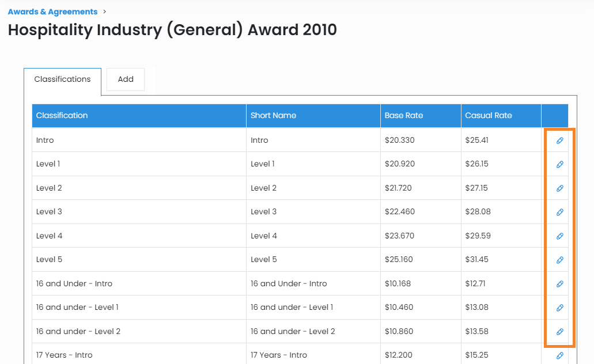Click the Short Name column header
The width and height of the screenshot is (594, 364).
click(x=273, y=115)
